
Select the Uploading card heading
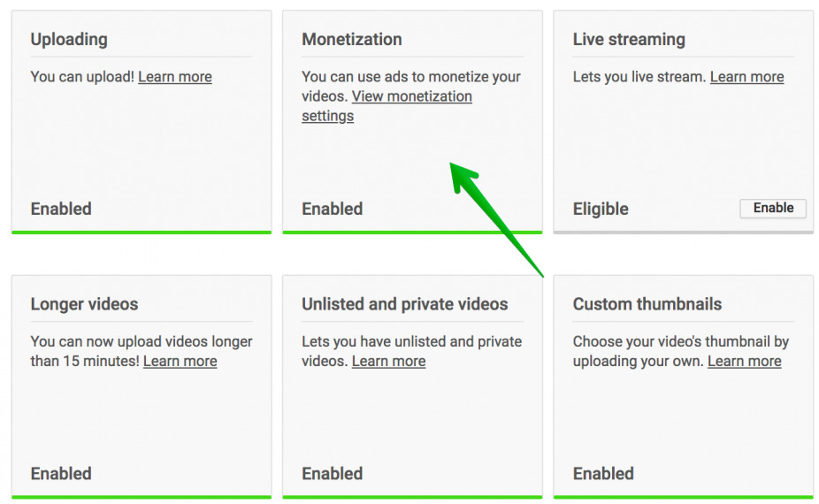coord(69,40)
